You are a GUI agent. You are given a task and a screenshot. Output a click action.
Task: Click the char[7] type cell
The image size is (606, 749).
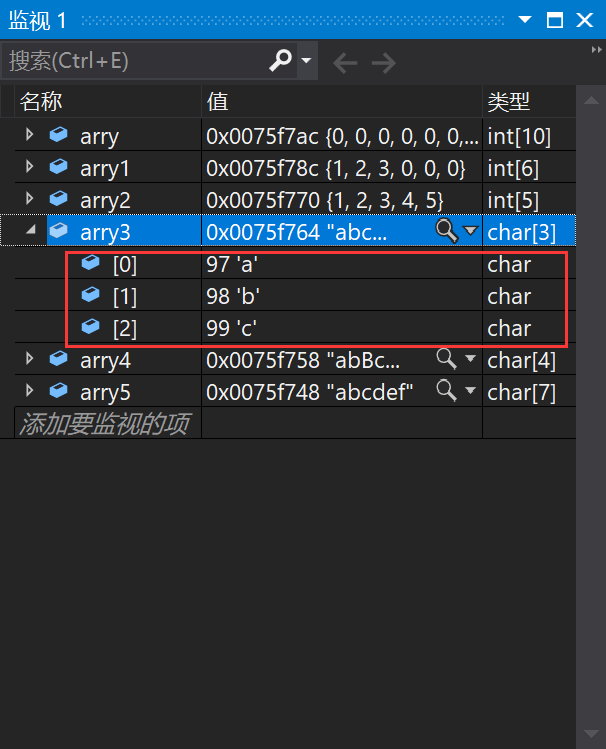pyautogui.click(x=521, y=393)
